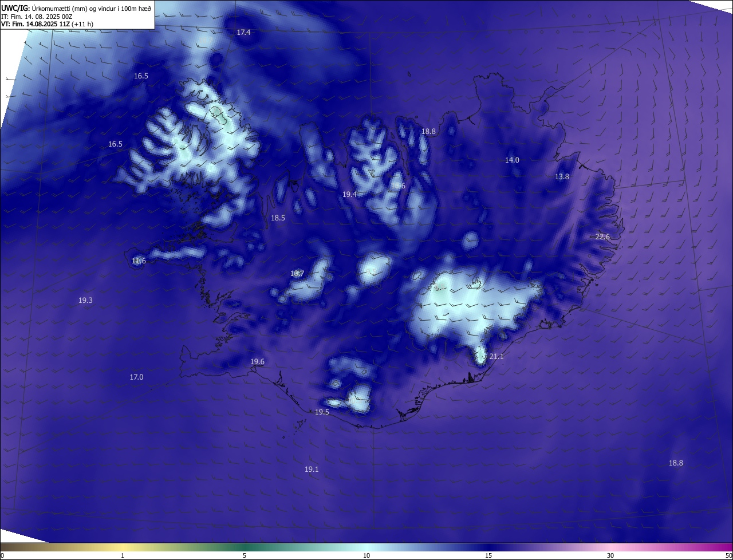
Task: Click the 15 tick label on the color scale
Action: [x=488, y=555]
